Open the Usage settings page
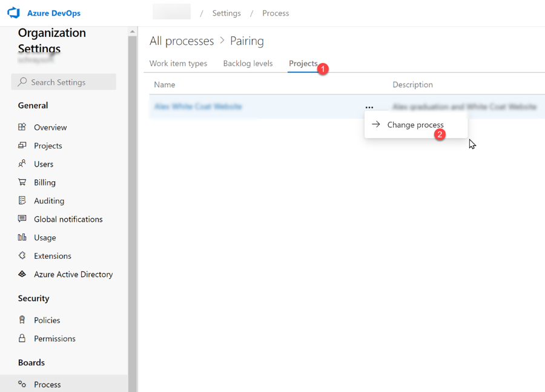This screenshot has width=545, height=392. (45, 238)
